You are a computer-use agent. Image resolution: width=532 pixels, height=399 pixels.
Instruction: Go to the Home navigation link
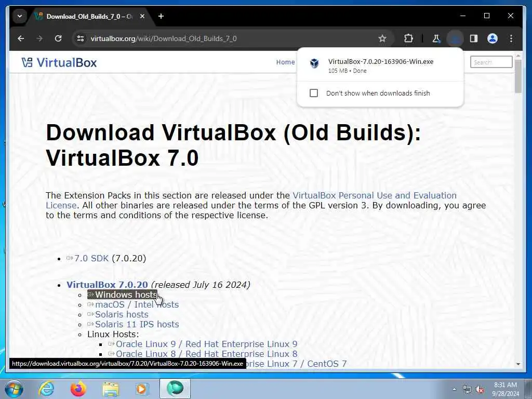(285, 62)
